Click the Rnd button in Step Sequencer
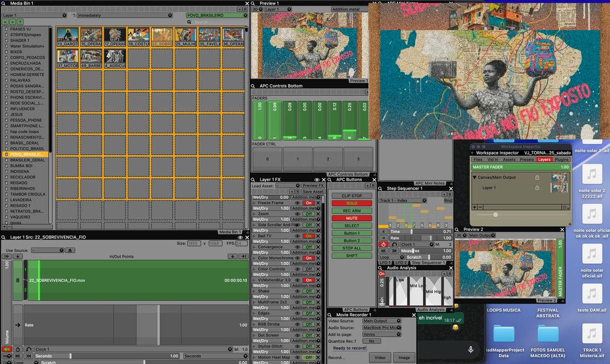This screenshot has height=364, width=610. tap(448, 201)
